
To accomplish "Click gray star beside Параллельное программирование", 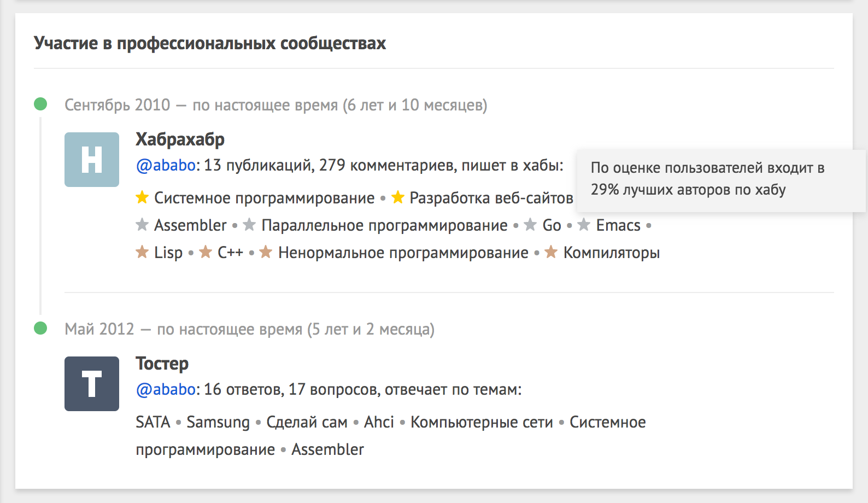I will 249,225.
